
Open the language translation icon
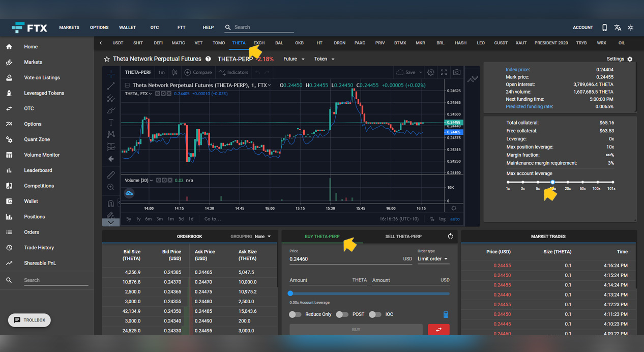pos(618,27)
